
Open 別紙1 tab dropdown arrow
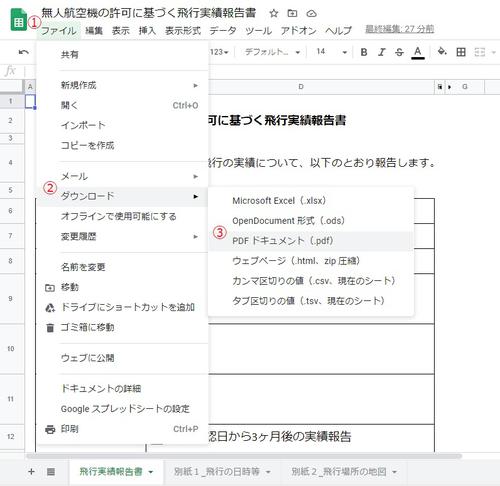click(x=268, y=472)
